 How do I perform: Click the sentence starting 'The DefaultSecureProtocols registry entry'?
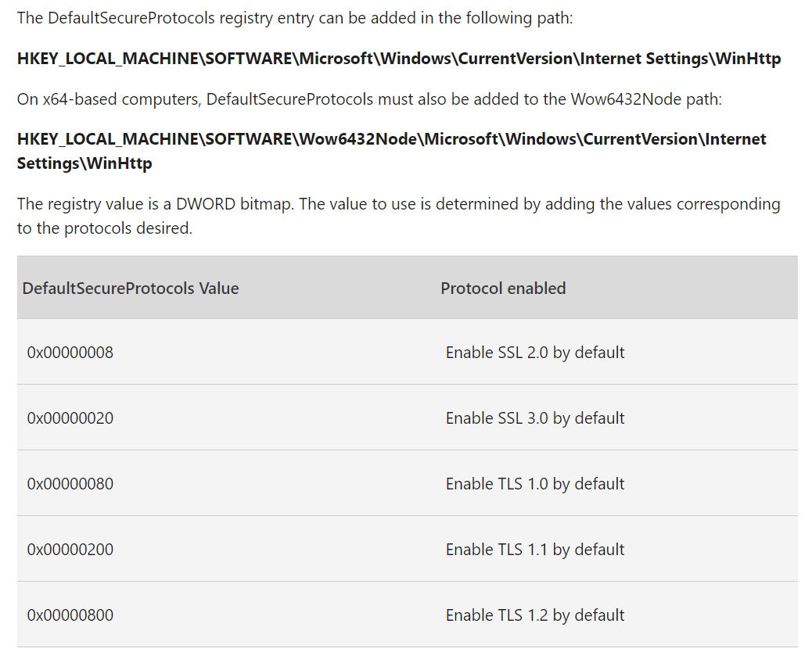click(x=295, y=18)
